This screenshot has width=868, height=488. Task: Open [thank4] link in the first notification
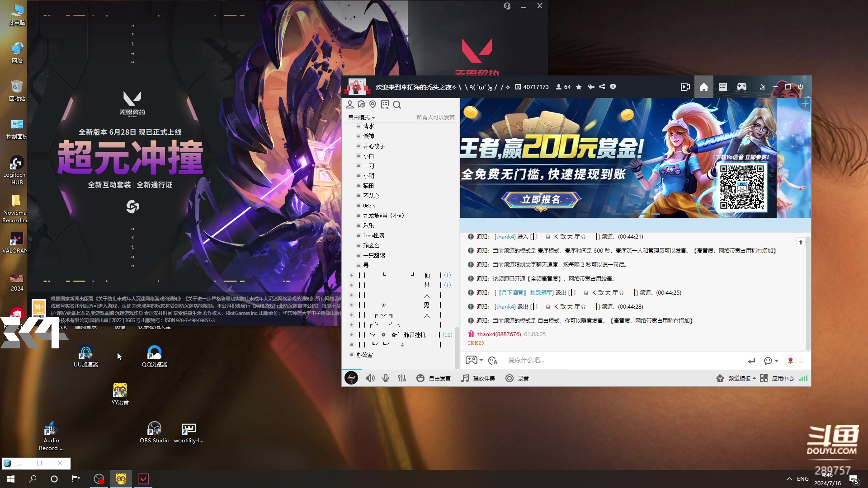click(505, 237)
